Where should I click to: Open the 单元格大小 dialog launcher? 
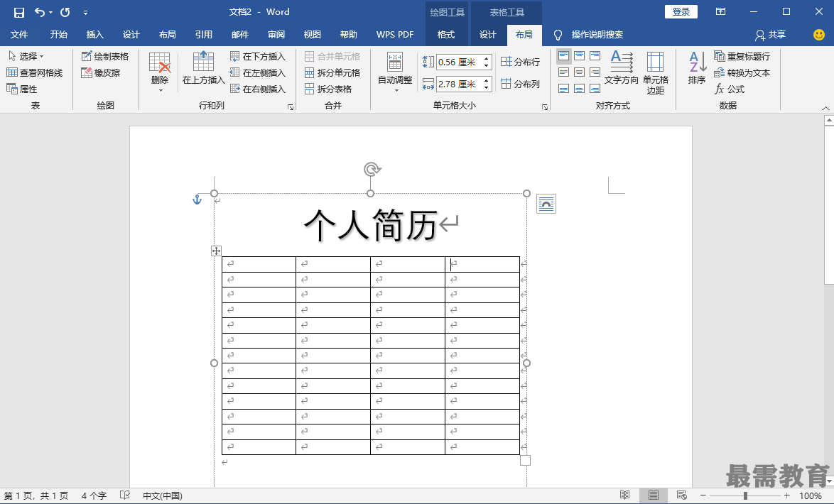pos(545,107)
